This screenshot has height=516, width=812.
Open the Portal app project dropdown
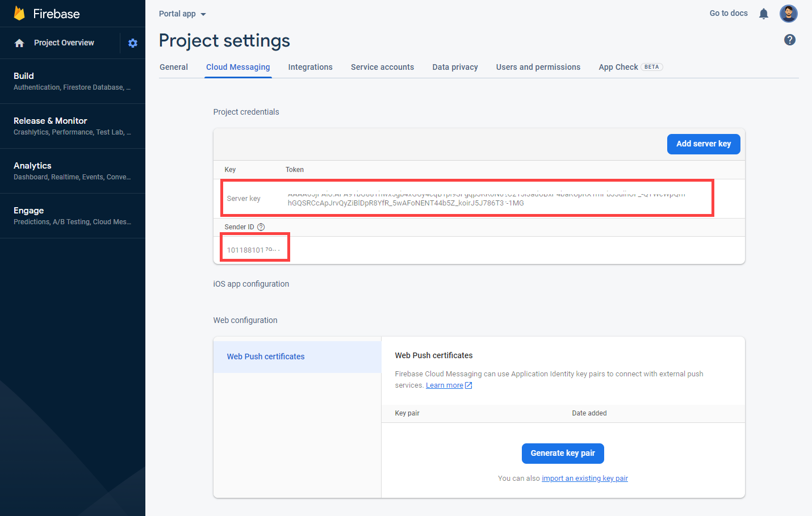(182, 14)
